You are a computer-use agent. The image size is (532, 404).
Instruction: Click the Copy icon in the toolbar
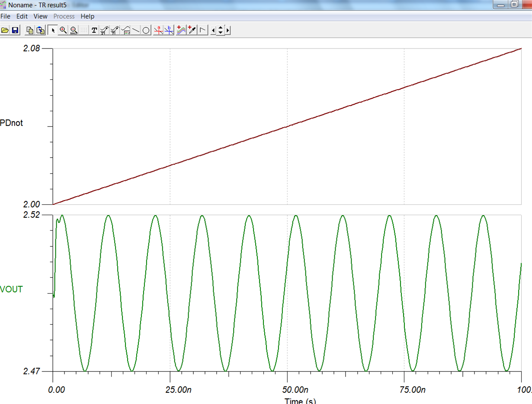(x=30, y=30)
